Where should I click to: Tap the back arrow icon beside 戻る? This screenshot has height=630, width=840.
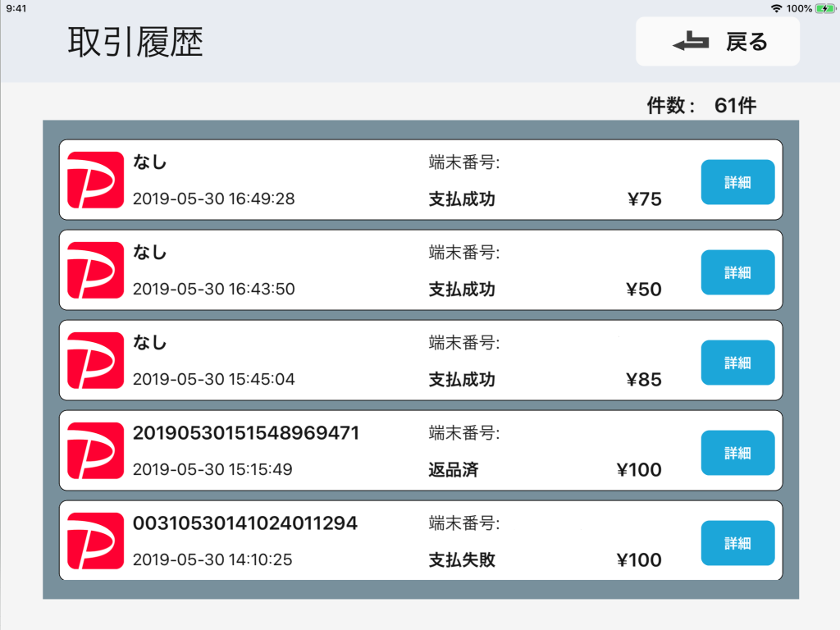[691, 43]
